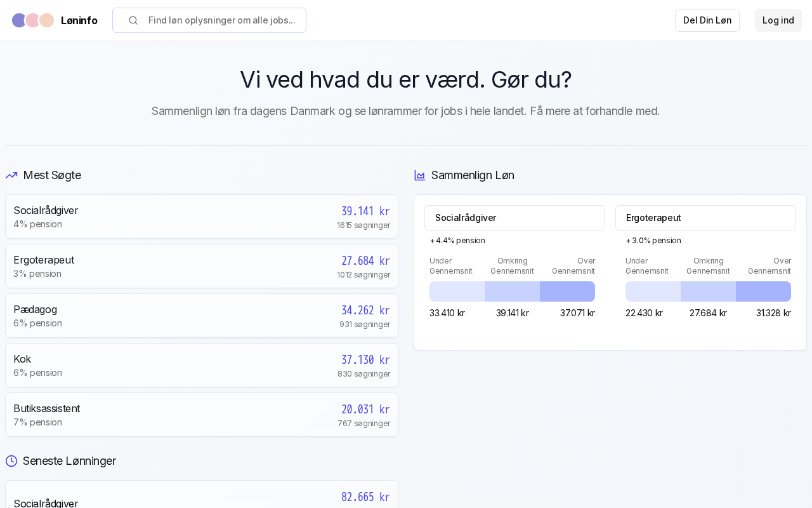Open the Butiksassistent salary card
Image resolution: width=812 pixels, height=508 pixels.
click(202, 415)
